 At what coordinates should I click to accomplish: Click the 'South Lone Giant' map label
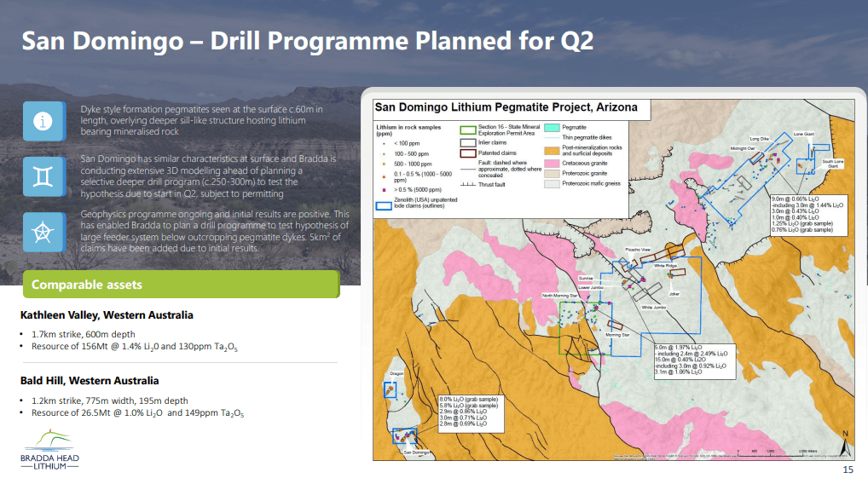(832, 164)
